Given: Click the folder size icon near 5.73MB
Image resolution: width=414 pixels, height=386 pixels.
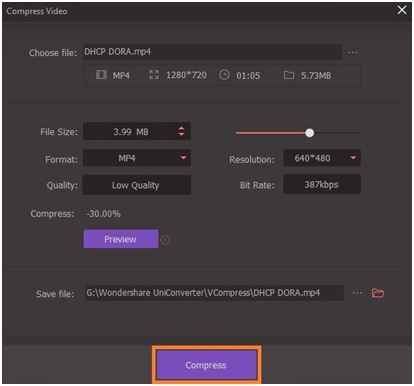Looking at the screenshot, I should [289, 75].
